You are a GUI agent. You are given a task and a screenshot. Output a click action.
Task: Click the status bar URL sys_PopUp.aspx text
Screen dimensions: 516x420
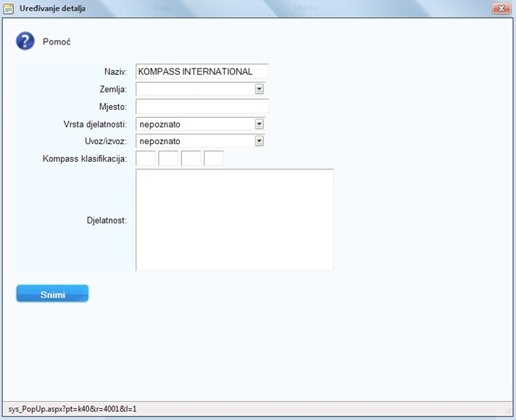pos(72,409)
